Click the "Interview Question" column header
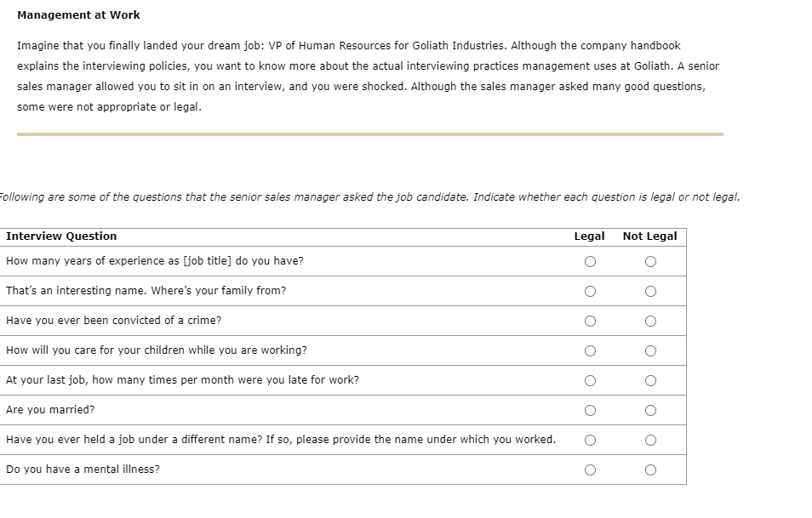Image resolution: width=812 pixels, height=518 pixels. [61, 236]
